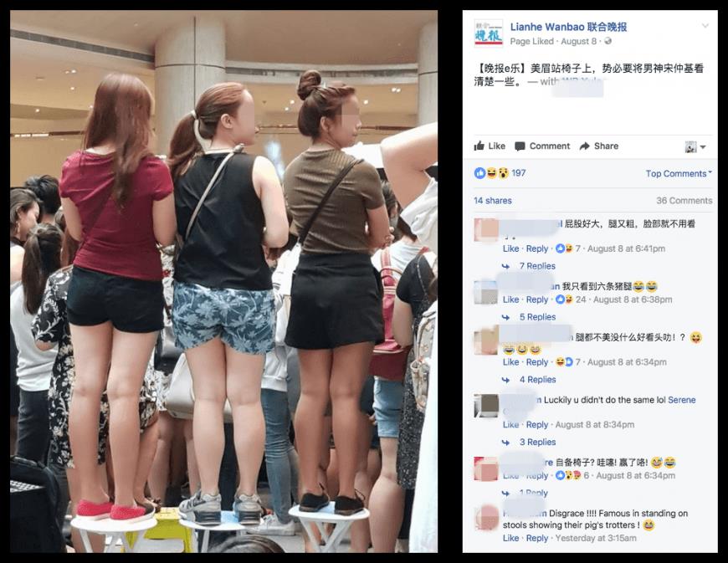Open the Top Comments sort dropdown

point(679,174)
